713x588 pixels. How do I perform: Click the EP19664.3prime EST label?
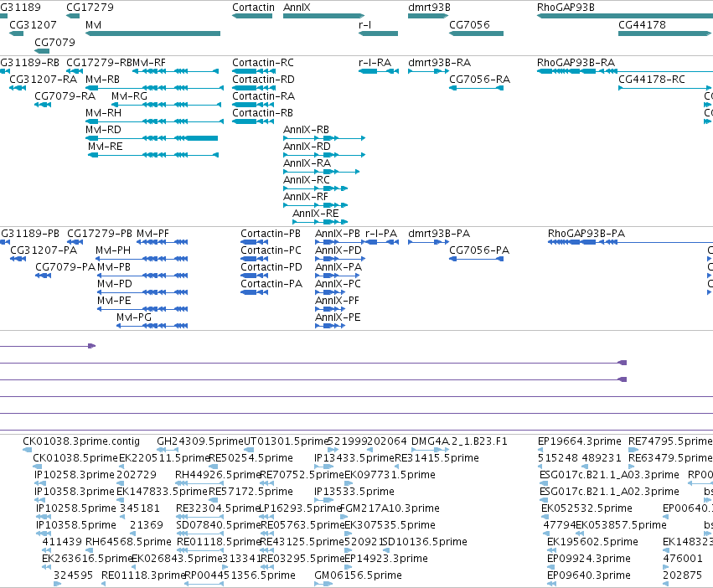point(579,441)
